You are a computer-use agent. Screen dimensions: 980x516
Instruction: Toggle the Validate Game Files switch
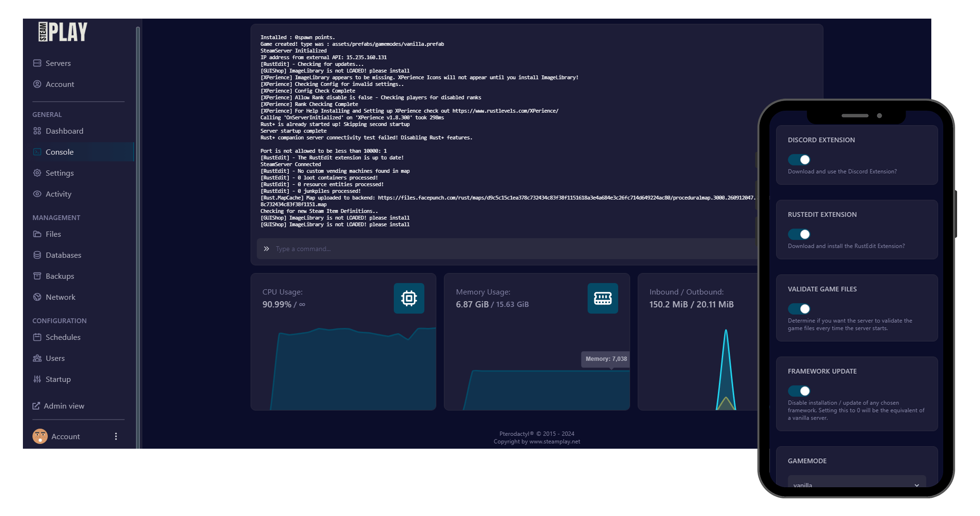pyautogui.click(x=799, y=309)
